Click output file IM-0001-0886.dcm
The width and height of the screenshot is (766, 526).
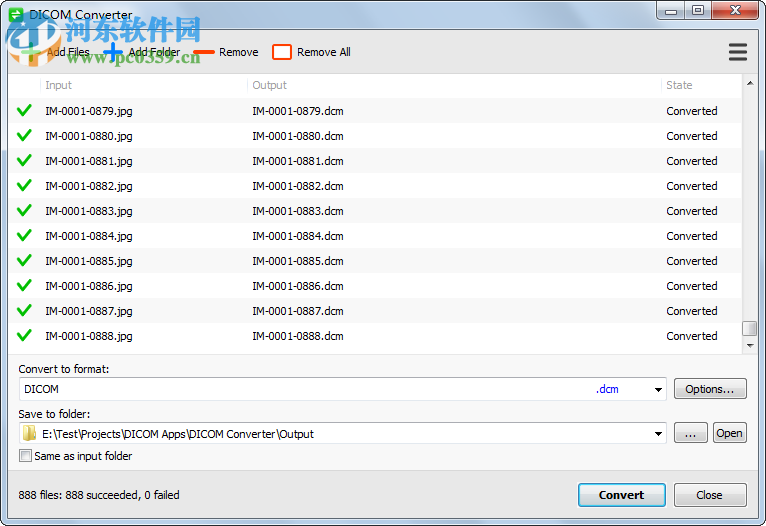[x=298, y=286]
